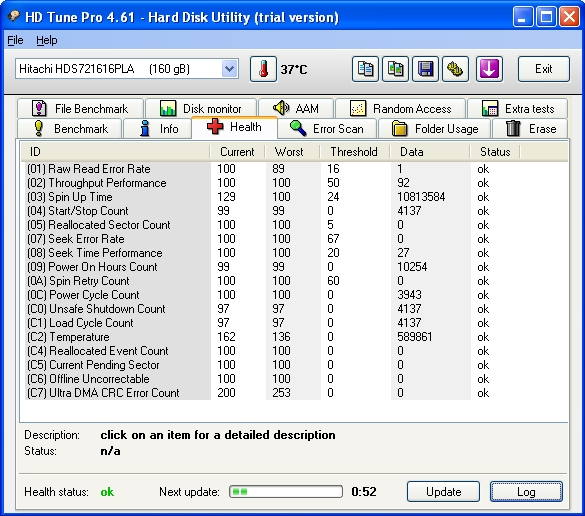
Task: Switch to the Benchmark tab
Action: [69, 129]
